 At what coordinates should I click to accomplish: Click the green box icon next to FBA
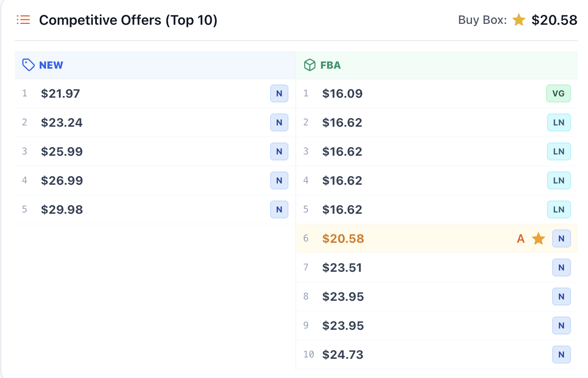click(309, 65)
